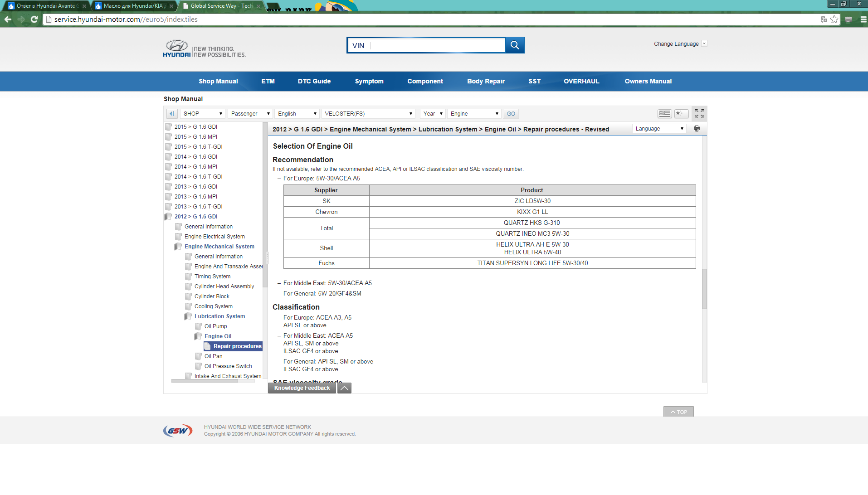
Task: Open Intake And Exhaust System tree item
Action: point(228,376)
